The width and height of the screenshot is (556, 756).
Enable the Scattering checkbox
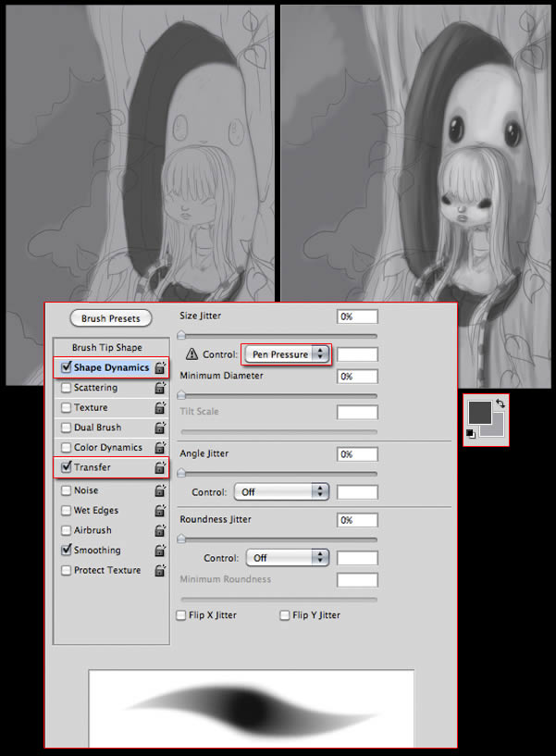tap(66, 388)
